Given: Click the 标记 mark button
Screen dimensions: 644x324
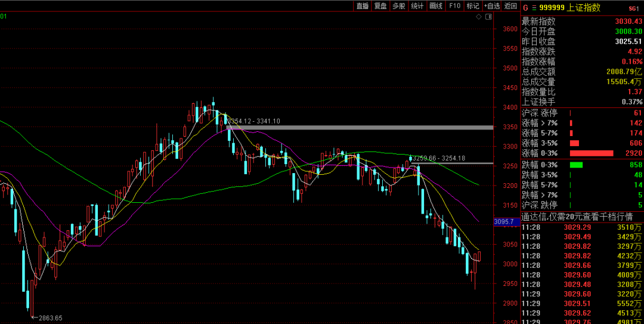Looking at the screenshot, I should 473,6.
